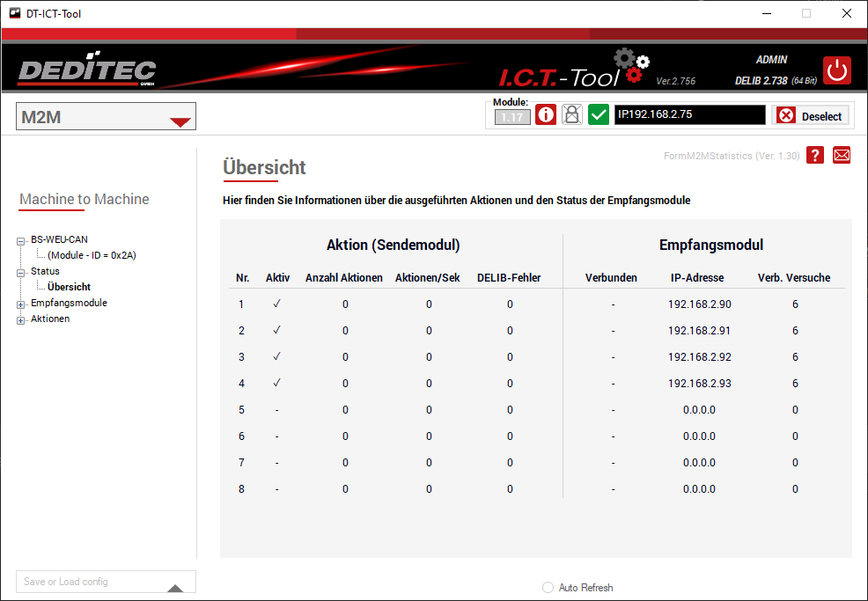Expand the Empfangsmodule tree node

21,304
